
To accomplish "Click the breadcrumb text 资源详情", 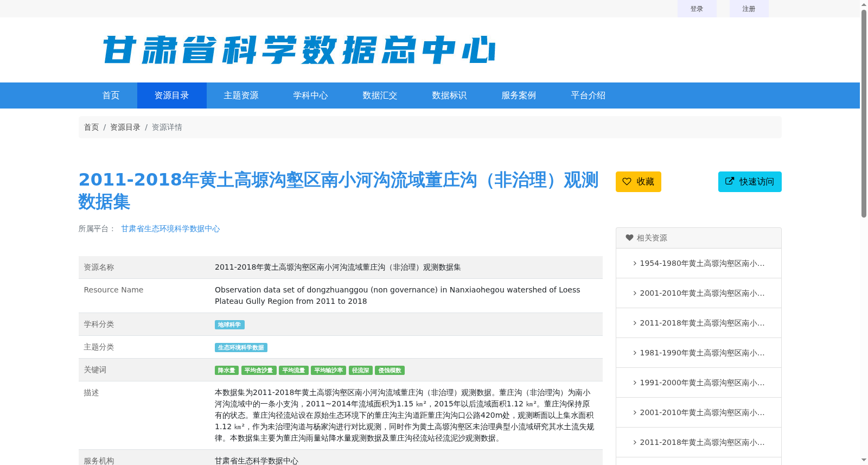I will [x=167, y=127].
